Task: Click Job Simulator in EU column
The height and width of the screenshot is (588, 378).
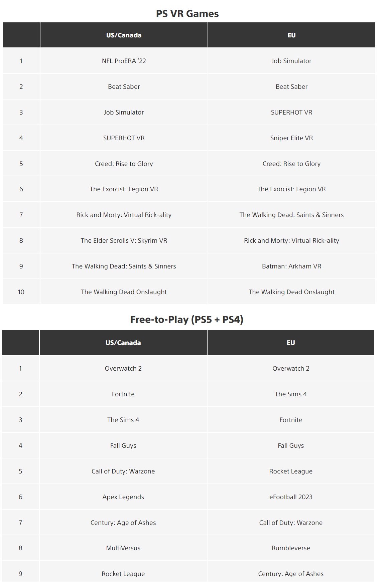Action: (x=291, y=61)
